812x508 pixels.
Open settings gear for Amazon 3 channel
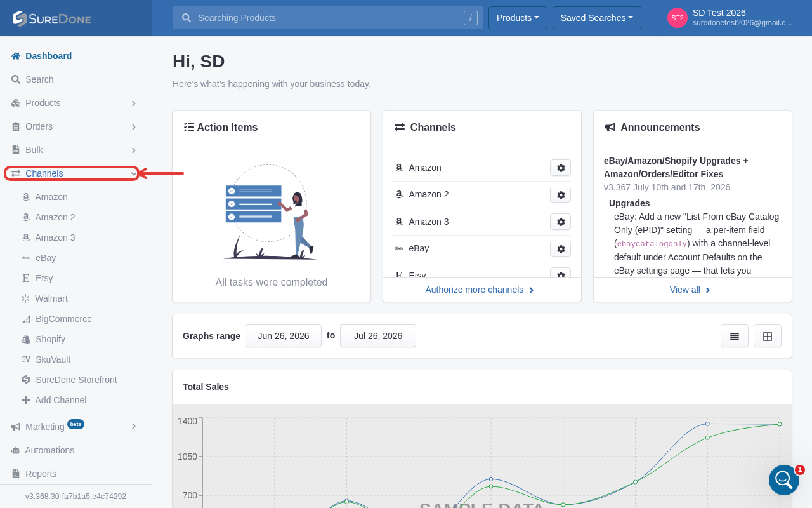tap(560, 222)
